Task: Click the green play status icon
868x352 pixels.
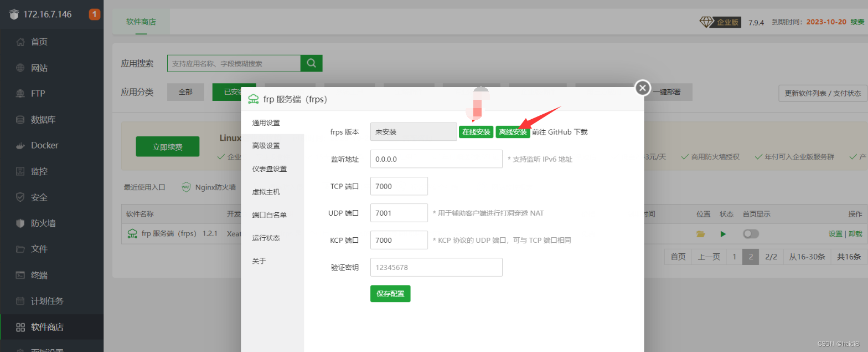Action: pos(723,234)
